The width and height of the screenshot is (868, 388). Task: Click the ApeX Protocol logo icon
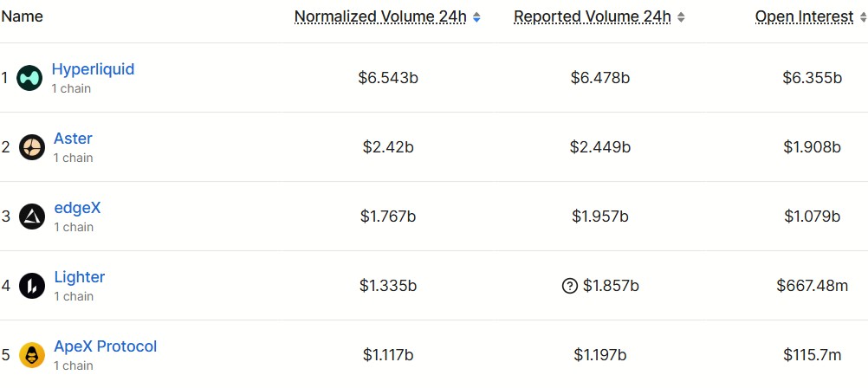31,354
